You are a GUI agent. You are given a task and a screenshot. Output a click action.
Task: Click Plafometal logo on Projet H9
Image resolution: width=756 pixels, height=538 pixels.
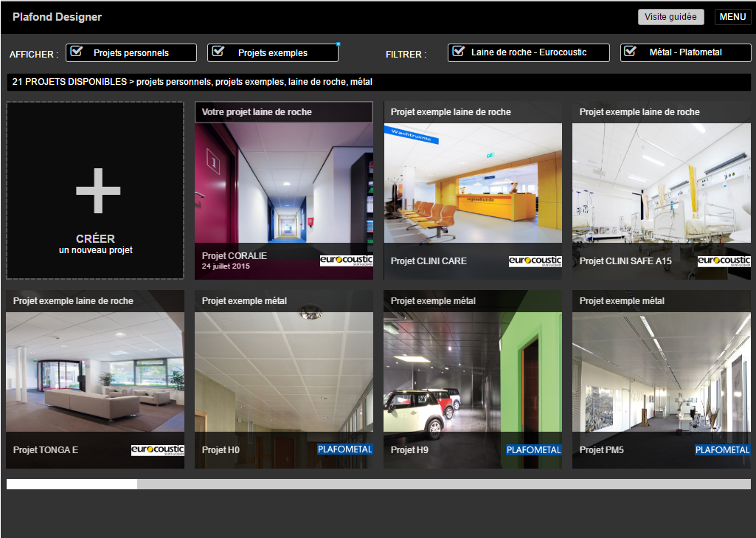coord(534,449)
